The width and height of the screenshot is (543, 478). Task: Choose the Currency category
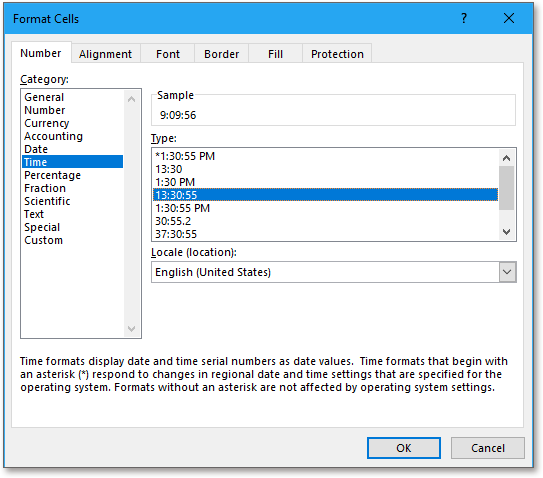point(72,123)
